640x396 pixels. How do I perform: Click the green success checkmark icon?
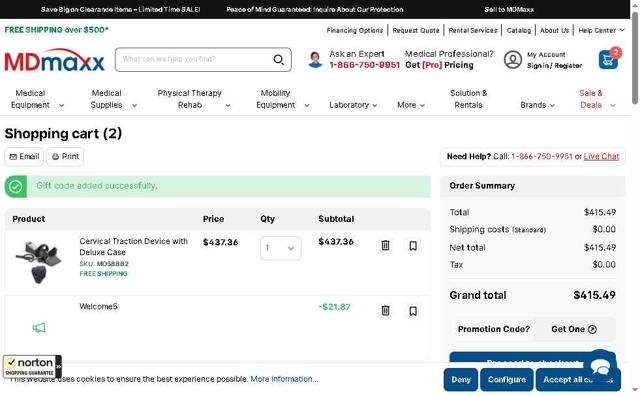point(16,187)
